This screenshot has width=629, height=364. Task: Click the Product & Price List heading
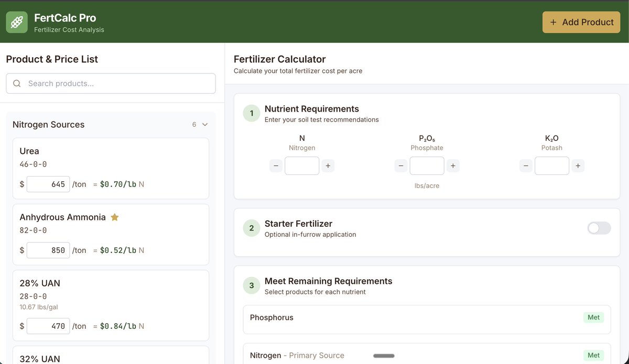point(52,59)
